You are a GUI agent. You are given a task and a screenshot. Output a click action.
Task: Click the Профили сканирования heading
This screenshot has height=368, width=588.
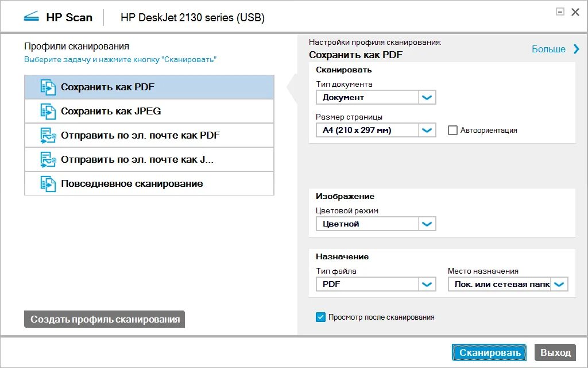pos(76,46)
